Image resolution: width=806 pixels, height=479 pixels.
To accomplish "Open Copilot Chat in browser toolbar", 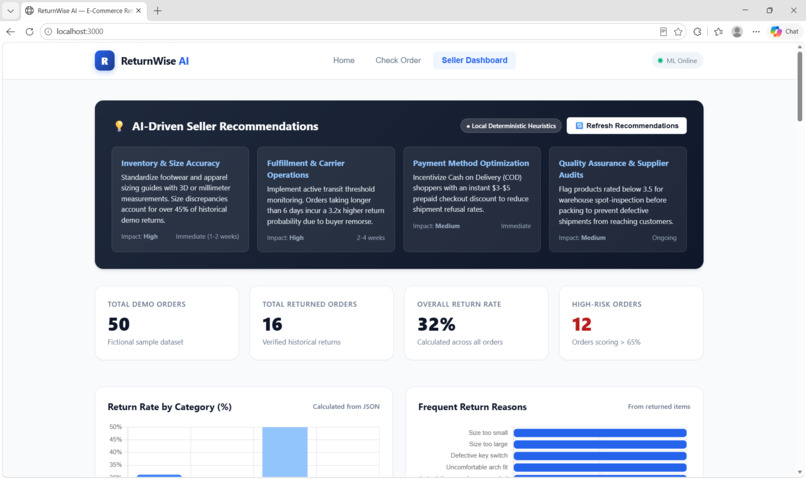I will [x=784, y=31].
